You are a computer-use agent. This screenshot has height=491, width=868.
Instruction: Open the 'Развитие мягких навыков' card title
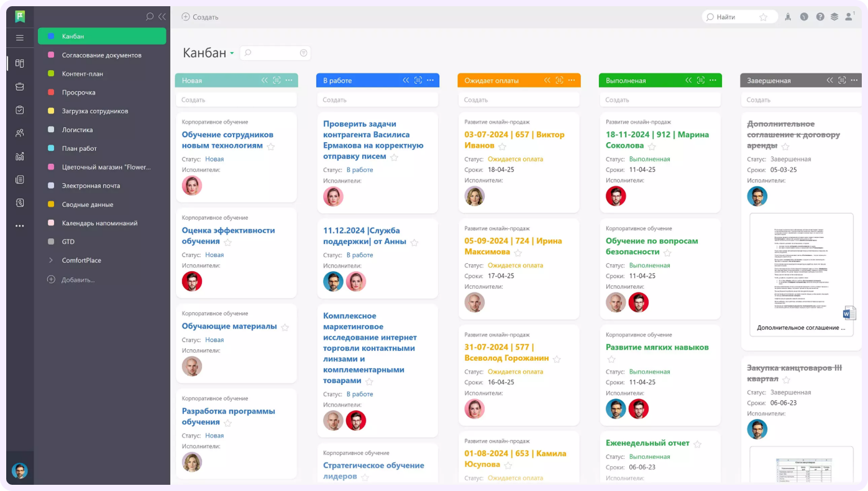pos(657,347)
